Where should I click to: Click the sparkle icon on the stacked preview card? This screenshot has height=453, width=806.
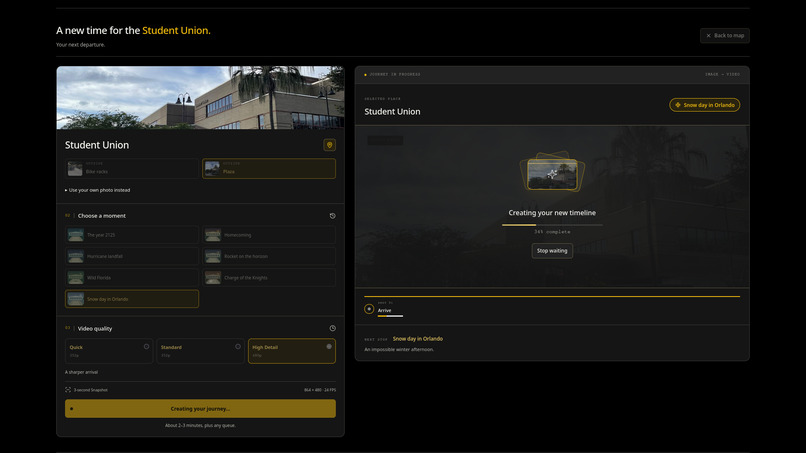552,174
